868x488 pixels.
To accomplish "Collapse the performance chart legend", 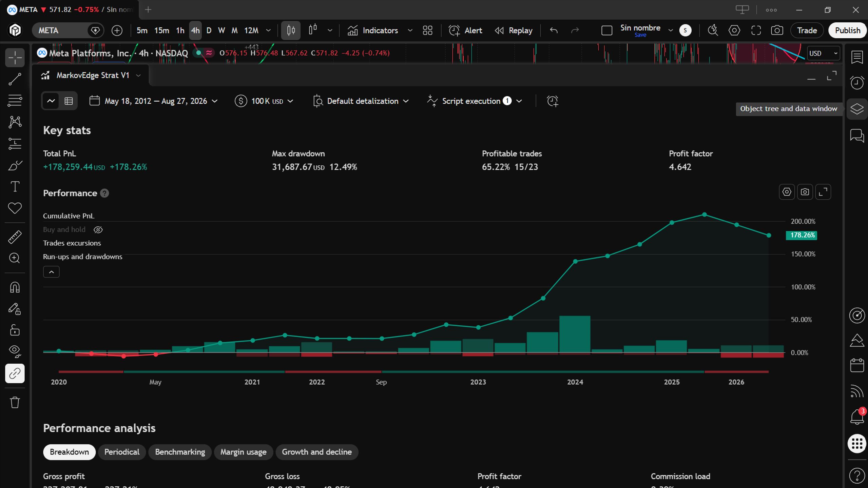I will click(x=51, y=272).
